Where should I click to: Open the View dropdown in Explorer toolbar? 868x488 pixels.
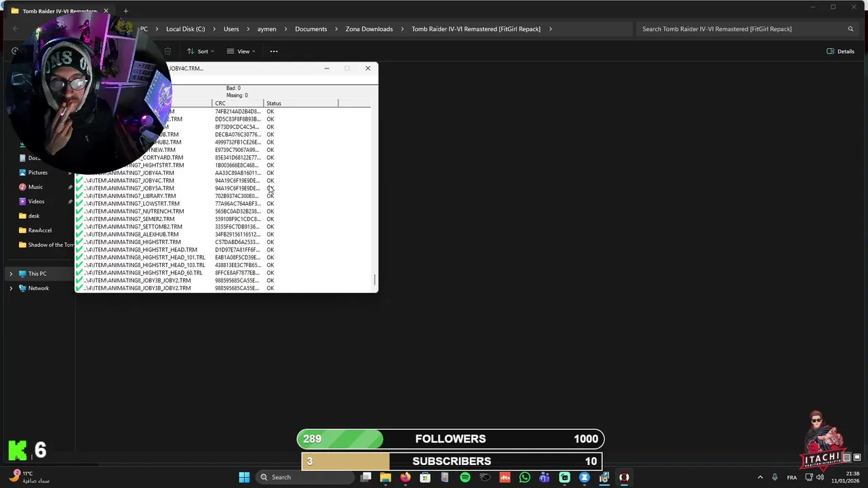point(241,52)
